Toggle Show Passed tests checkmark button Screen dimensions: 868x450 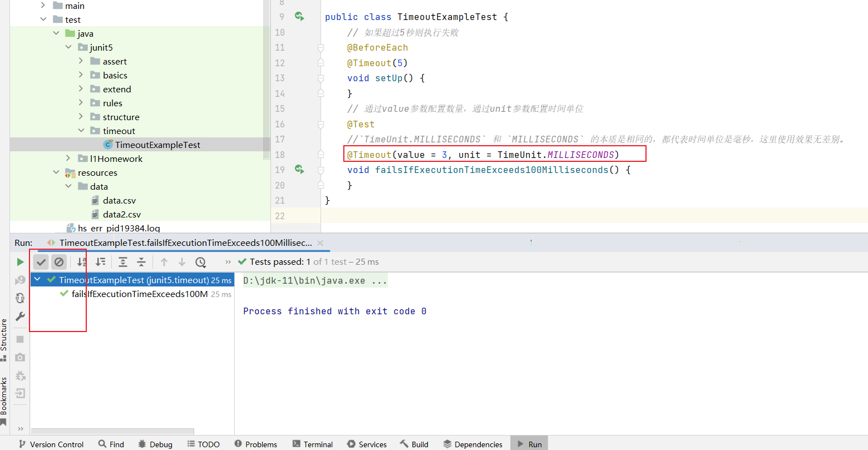pyautogui.click(x=41, y=262)
